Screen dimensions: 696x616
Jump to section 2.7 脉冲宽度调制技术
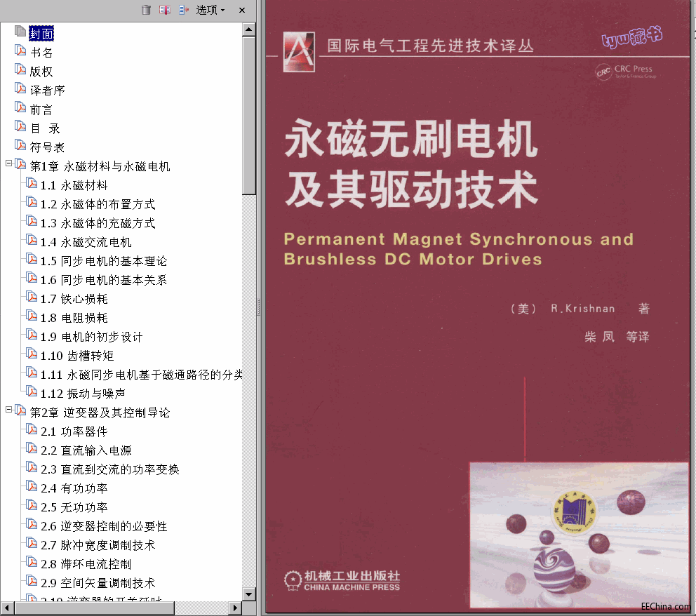pos(98,545)
